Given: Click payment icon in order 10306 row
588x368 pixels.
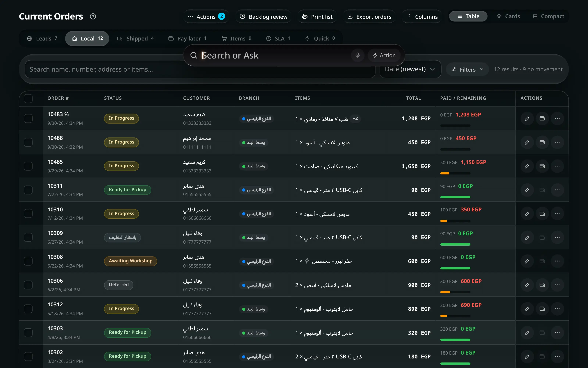Looking at the screenshot, I should coord(542,285).
